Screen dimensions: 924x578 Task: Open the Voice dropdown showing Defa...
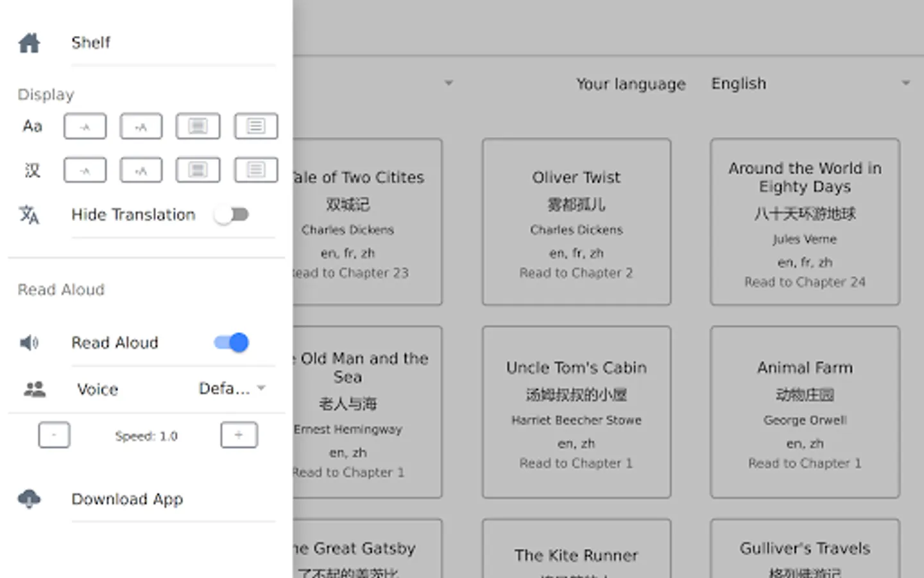point(232,389)
